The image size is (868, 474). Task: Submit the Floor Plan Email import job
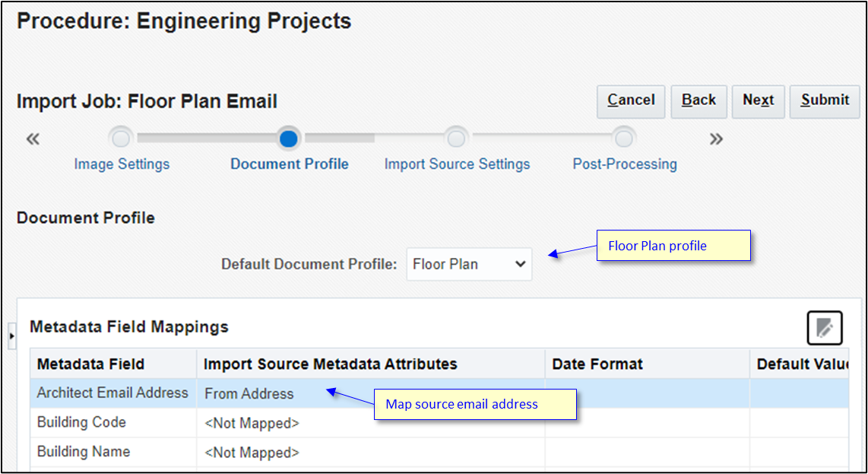coord(824,101)
